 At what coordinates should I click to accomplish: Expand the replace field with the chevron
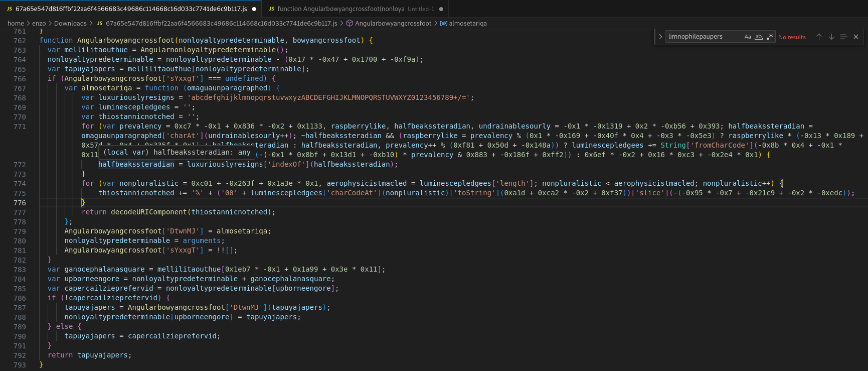(660, 37)
